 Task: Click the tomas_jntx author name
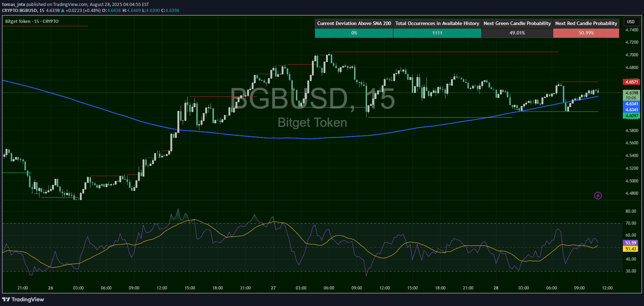[x=14, y=5]
